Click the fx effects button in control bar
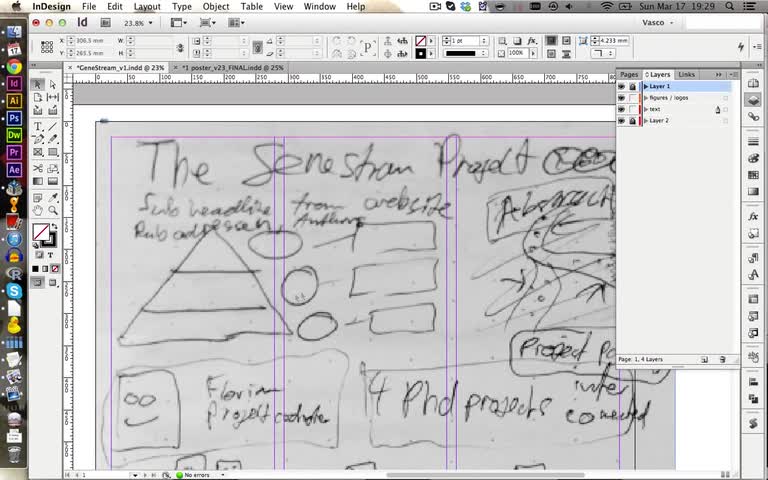 point(531,41)
